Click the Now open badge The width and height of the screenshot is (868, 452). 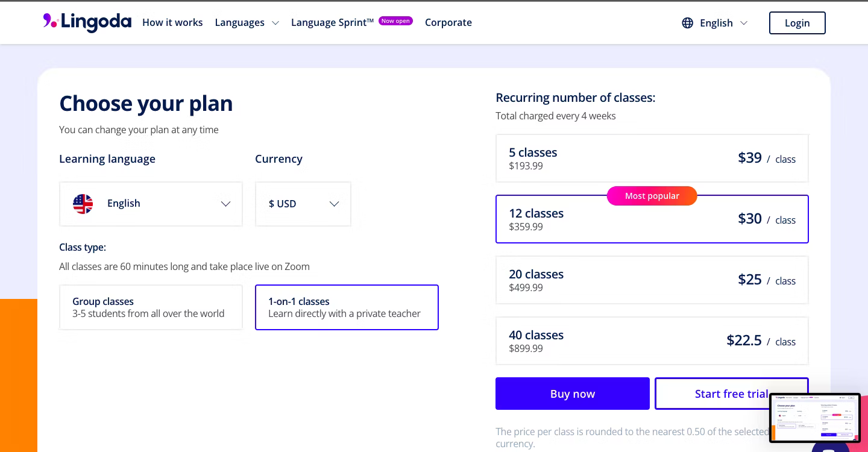click(395, 21)
